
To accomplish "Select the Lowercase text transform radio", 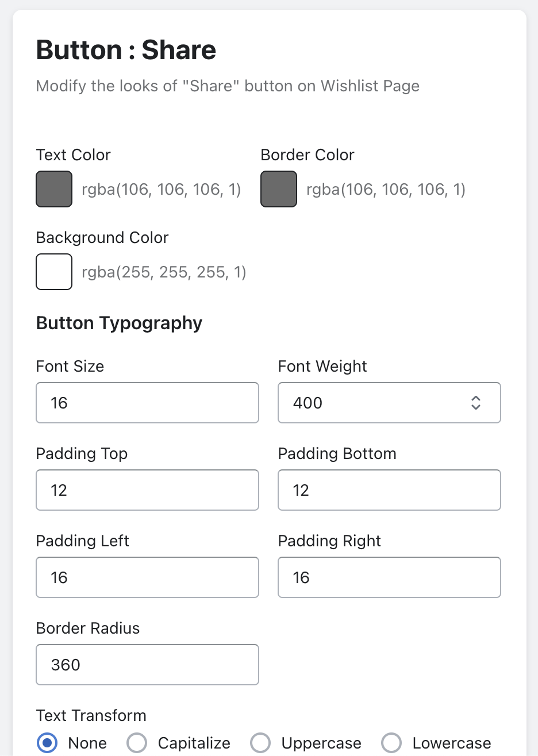I will tap(391, 743).
